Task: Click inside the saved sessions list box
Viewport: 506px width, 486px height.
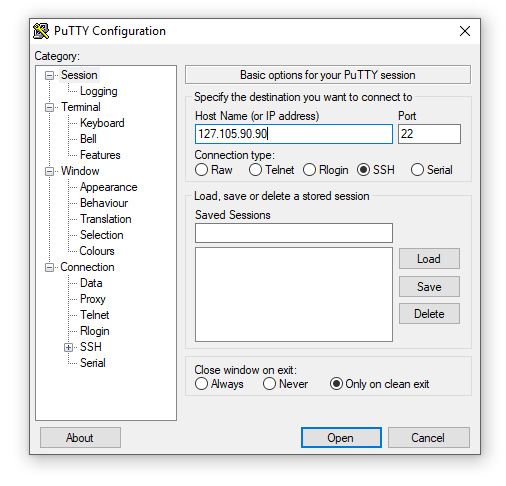Action: 294,295
